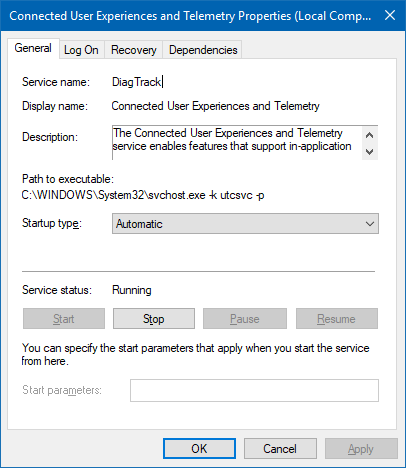Click the greyed-out Start button

click(x=64, y=319)
